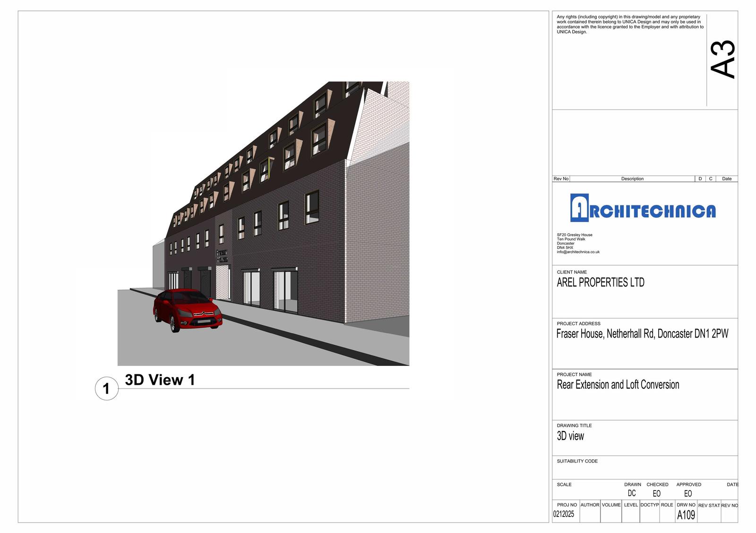Click the Description header in revision table
The height and width of the screenshot is (533, 756).
[633, 178]
